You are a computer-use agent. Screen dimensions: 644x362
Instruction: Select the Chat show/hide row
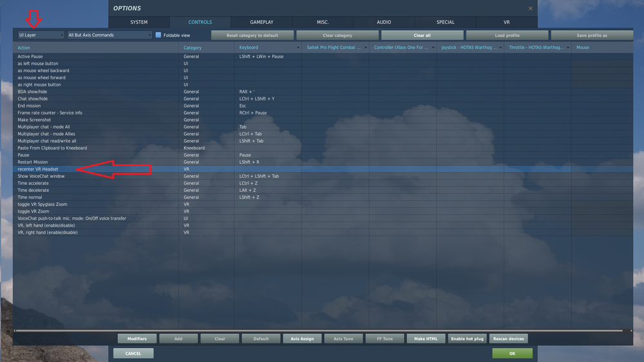[x=323, y=99]
